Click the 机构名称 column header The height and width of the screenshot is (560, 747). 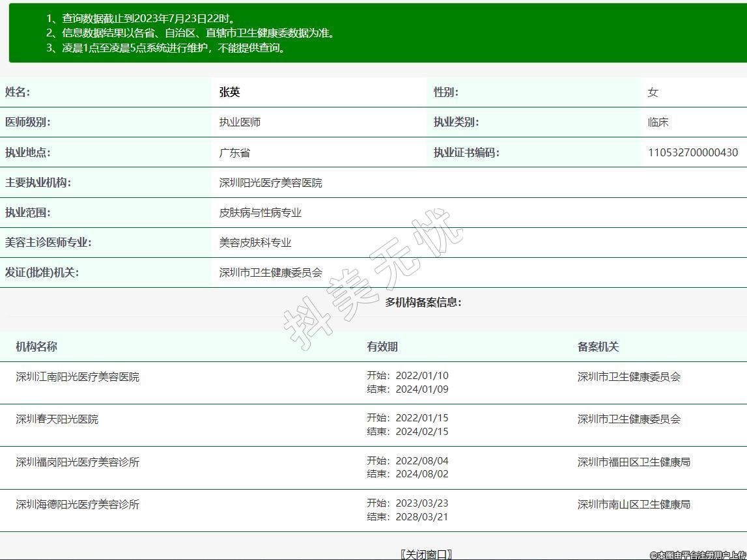36,346
